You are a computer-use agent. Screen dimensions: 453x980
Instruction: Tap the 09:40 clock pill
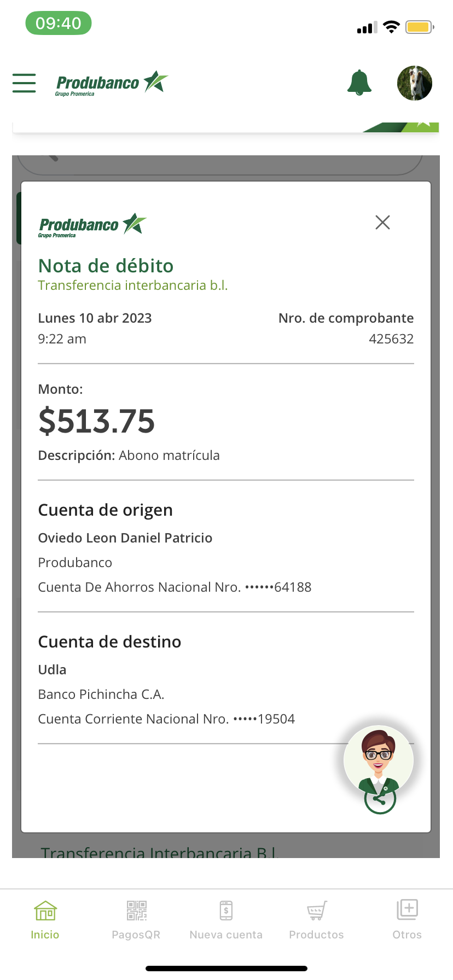pos(59,24)
